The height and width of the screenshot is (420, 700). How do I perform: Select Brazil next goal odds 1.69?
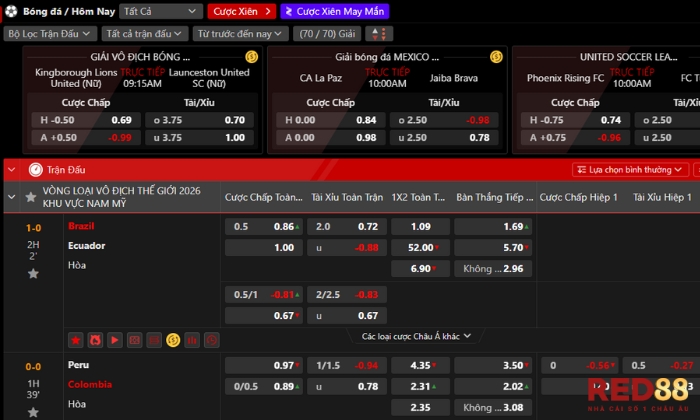point(493,227)
